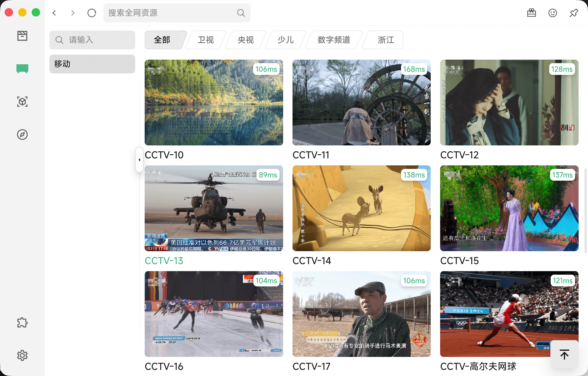This screenshot has width=588, height=376.
Task: Open the compass explore sidebar icon
Action: point(22,135)
